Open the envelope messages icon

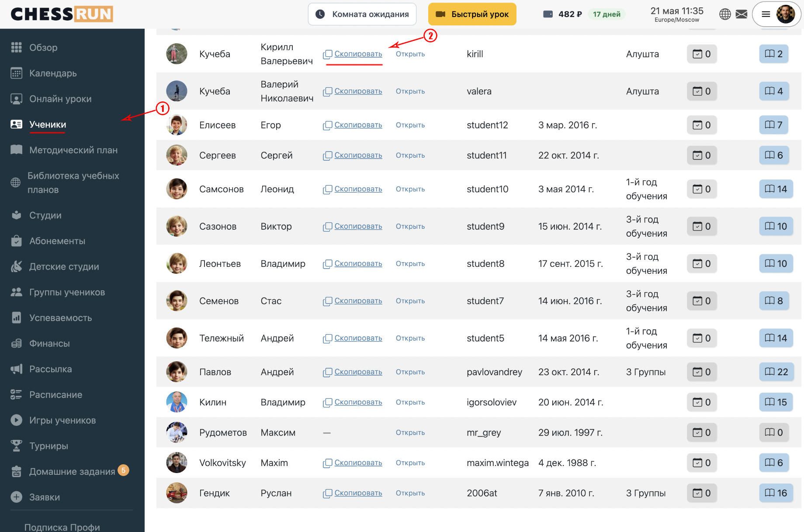[742, 14]
